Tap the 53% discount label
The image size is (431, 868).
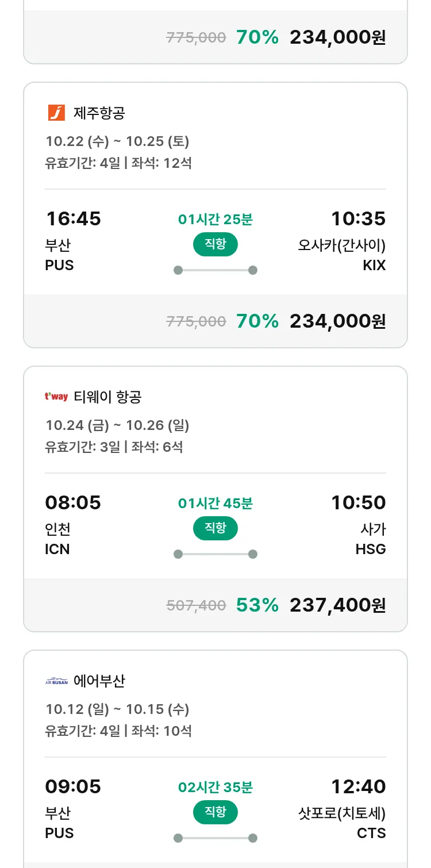coord(257,605)
